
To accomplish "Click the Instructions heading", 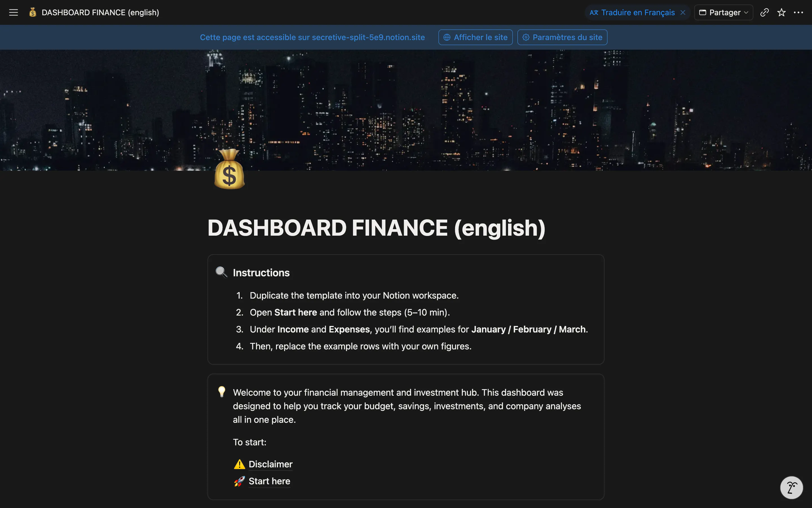I will pyautogui.click(x=261, y=272).
